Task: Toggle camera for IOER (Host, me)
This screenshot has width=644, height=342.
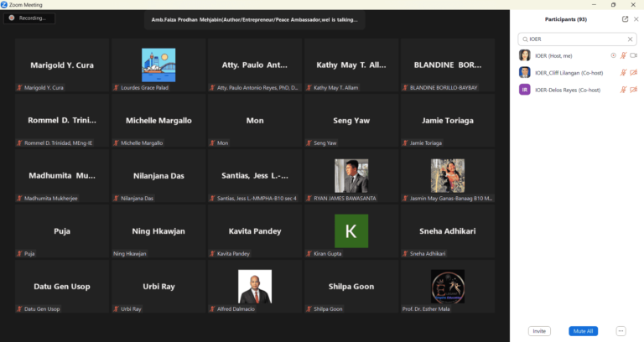Action: coord(633,55)
